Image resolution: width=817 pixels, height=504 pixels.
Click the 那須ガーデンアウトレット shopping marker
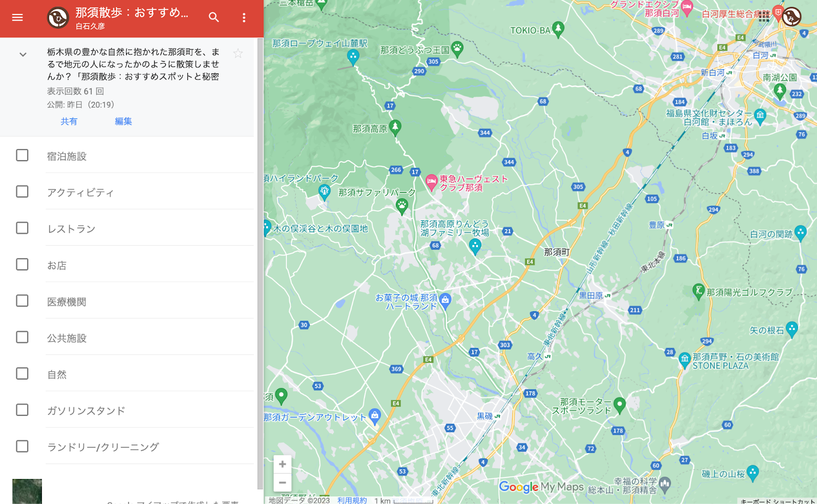[x=375, y=417]
